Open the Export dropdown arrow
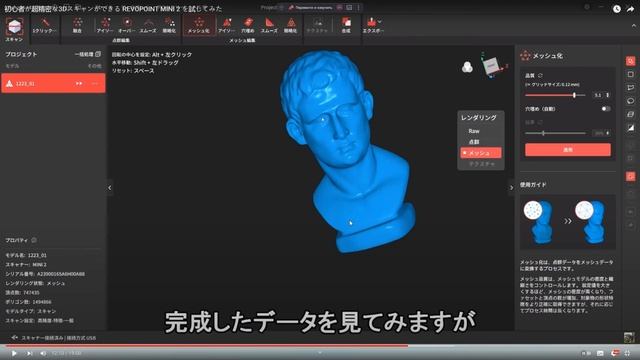Viewport: 640px width, 360px height. click(380, 22)
